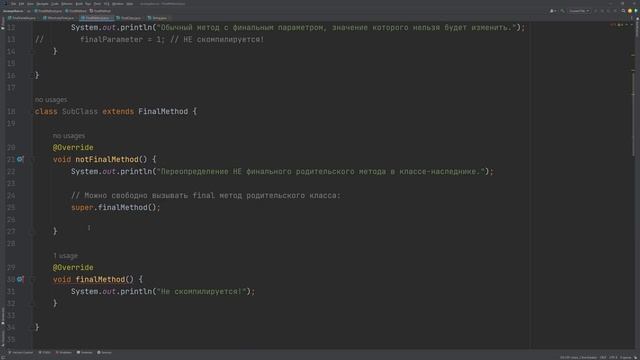
Task: Switch to the active FinalMethod.java editor tab
Action: pyautogui.click(x=96, y=18)
